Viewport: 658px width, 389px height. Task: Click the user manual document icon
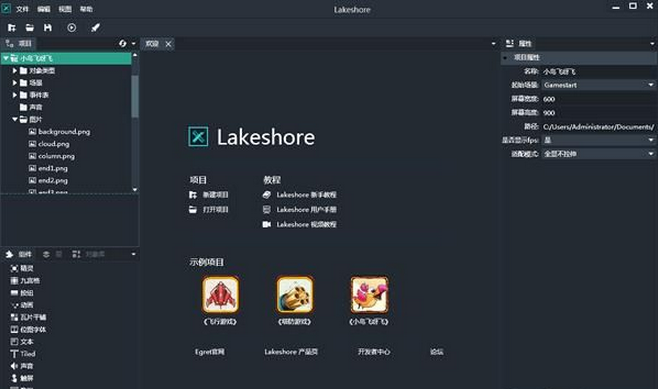tap(266, 209)
